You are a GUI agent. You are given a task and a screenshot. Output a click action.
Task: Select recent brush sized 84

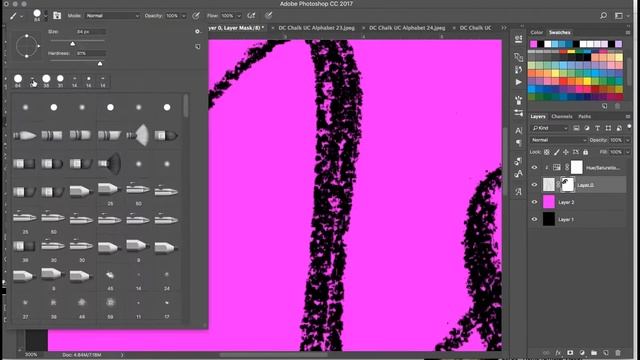coord(18,80)
